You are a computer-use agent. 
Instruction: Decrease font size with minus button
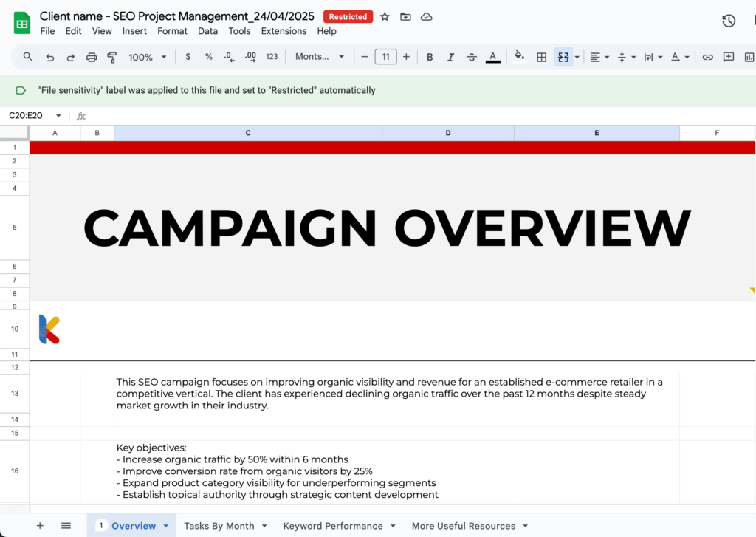click(365, 57)
